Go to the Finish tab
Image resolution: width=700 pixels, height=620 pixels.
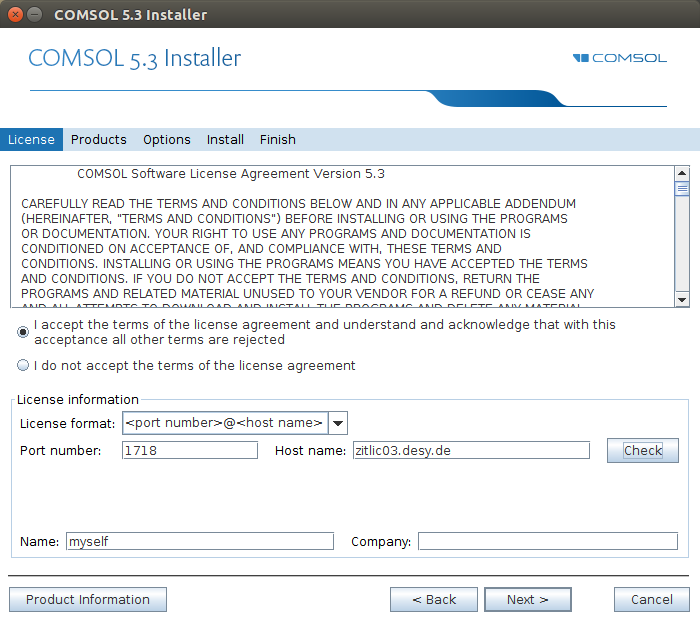click(277, 140)
